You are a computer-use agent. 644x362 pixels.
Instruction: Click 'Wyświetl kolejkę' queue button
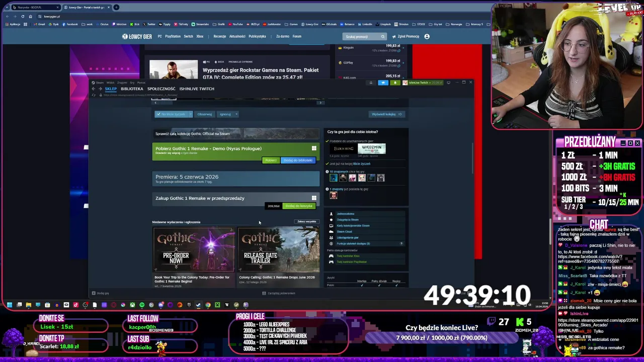[387, 114]
